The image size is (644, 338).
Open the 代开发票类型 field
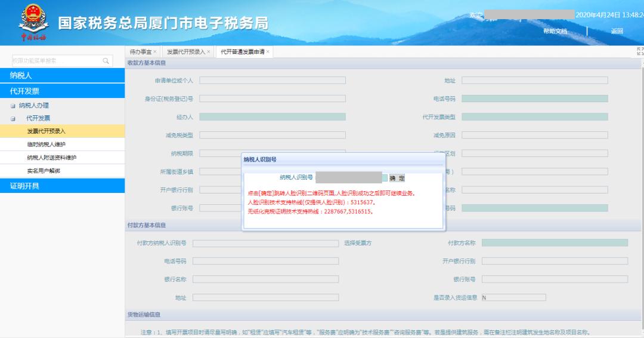535,117
